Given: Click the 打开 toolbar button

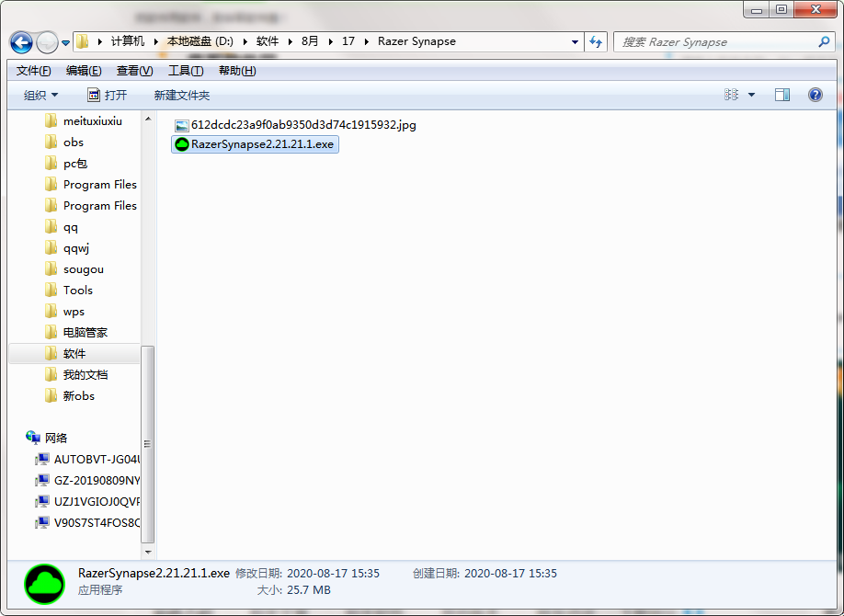Looking at the screenshot, I should [107, 95].
